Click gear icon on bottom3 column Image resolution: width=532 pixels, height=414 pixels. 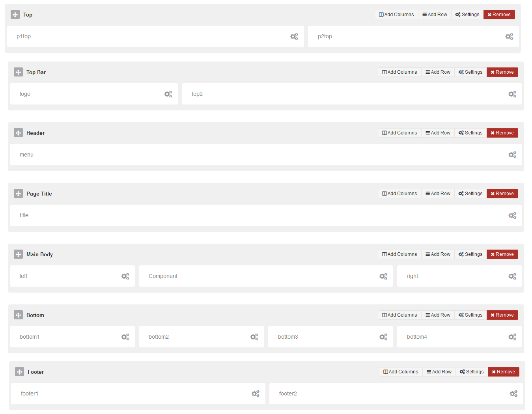383,337
